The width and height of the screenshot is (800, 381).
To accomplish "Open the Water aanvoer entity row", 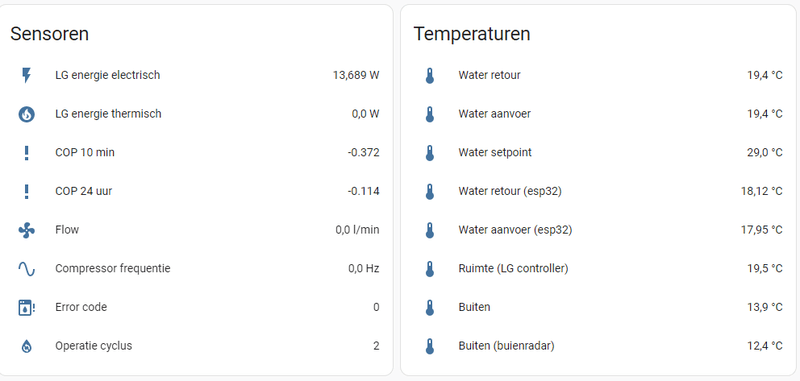I will click(x=597, y=114).
